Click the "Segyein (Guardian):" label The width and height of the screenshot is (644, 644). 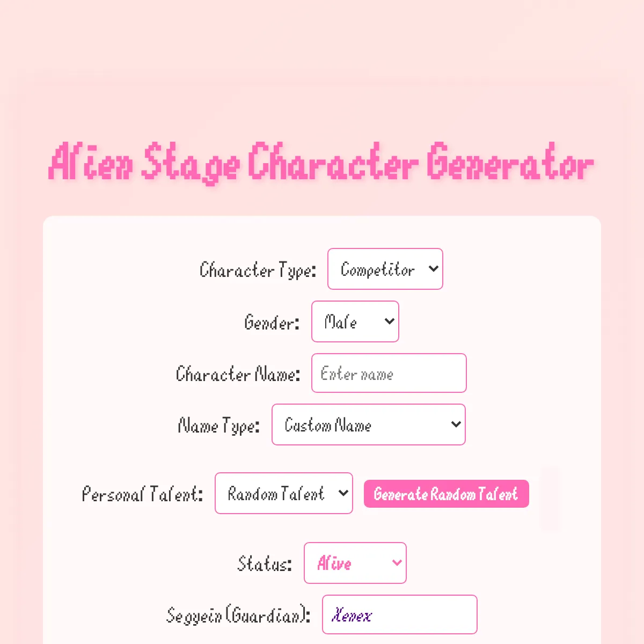pos(238,615)
